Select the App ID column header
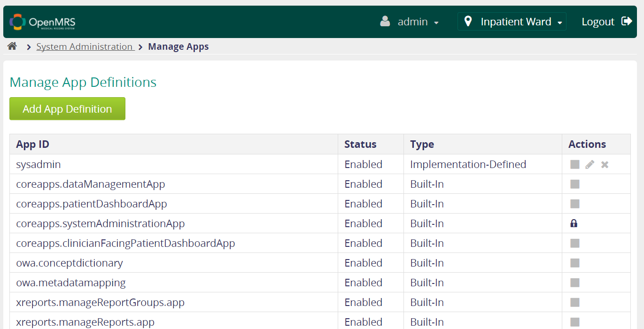Image resolution: width=644 pixels, height=329 pixels. pyautogui.click(x=32, y=144)
